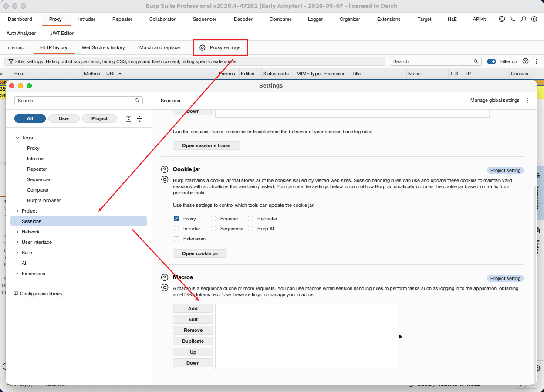Image resolution: width=544 pixels, height=392 pixels.
Task: Uncheck the Proxy cookie jar checkbox
Action: 176,219
